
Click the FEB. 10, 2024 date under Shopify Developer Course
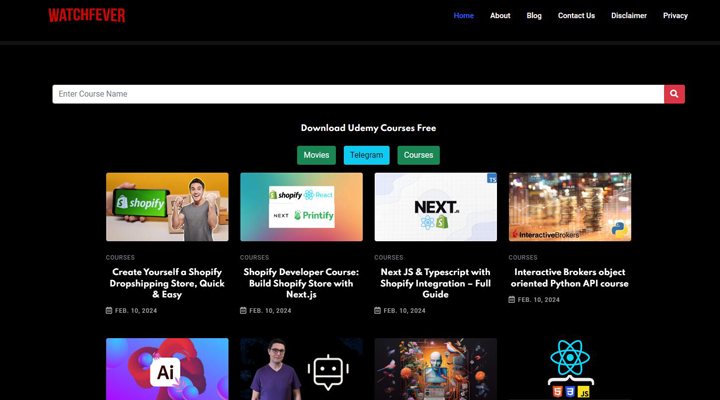tap(270, 310)
